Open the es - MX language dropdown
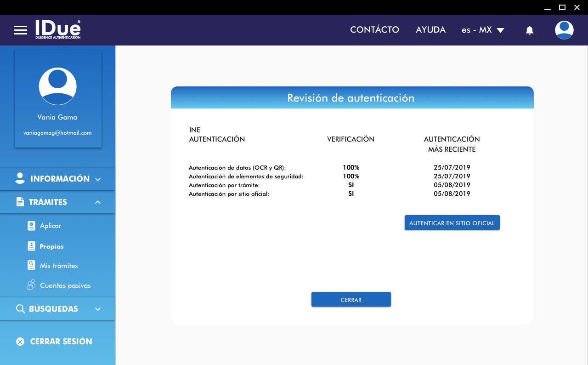Image resolution: width=588 pixels, height=365 pixels. point(483,30)
